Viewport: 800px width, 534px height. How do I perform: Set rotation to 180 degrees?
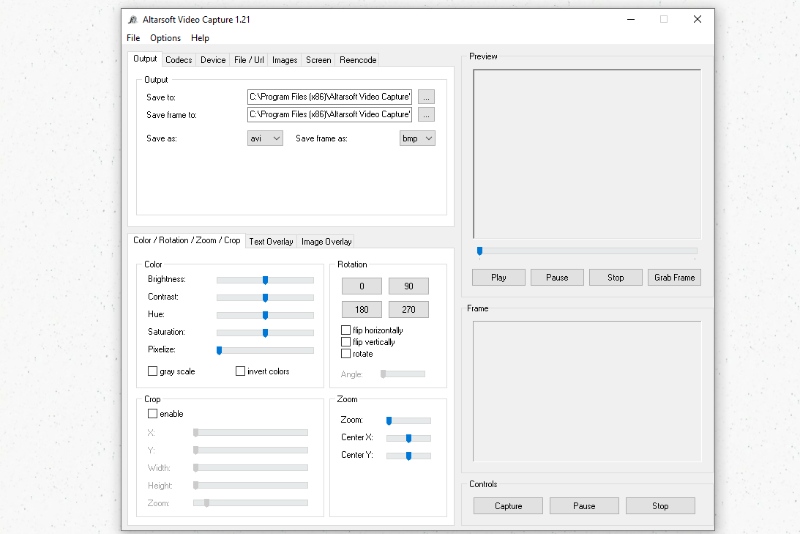click(362, 310)
